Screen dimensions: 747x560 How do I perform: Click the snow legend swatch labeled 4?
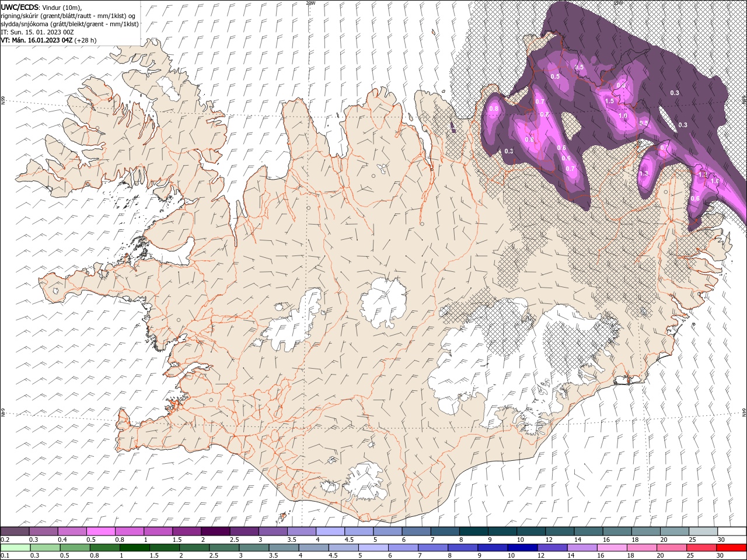coord(330,531)
